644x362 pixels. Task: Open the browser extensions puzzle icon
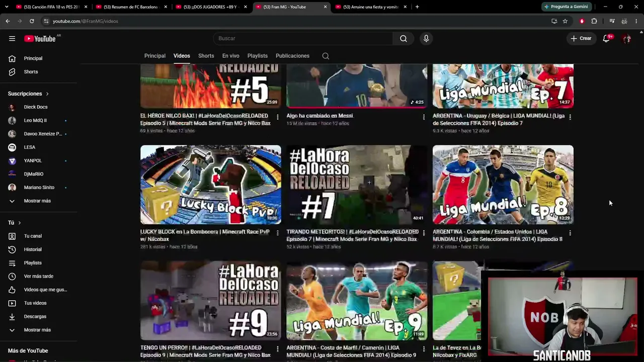594,21
